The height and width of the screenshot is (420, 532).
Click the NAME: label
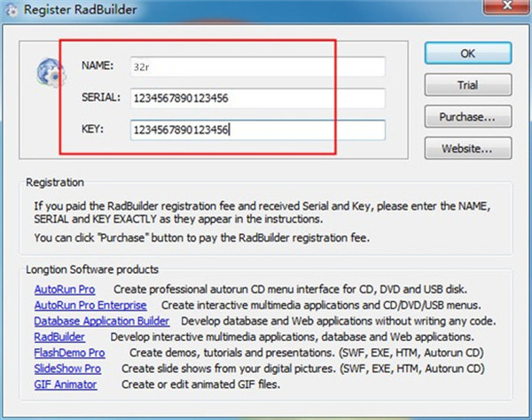point(98,66)
